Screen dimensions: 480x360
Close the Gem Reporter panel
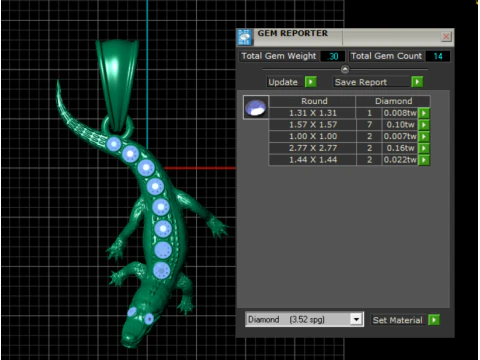tap(446, 36)
